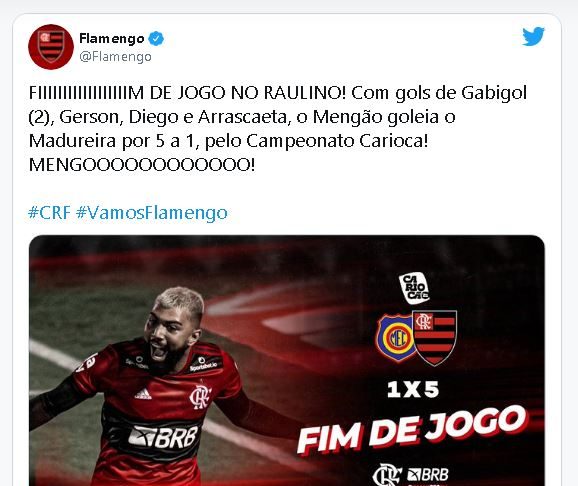Image resolution: width=578 pixels, height=486 pixels.
Task: Click the Flamengo crest in image
Action: 434,337
